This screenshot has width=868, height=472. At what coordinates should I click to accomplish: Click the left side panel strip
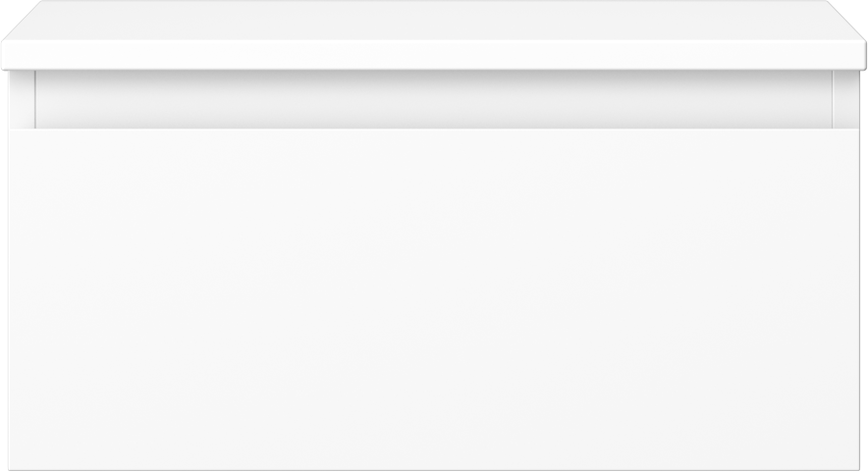(23, 100)
